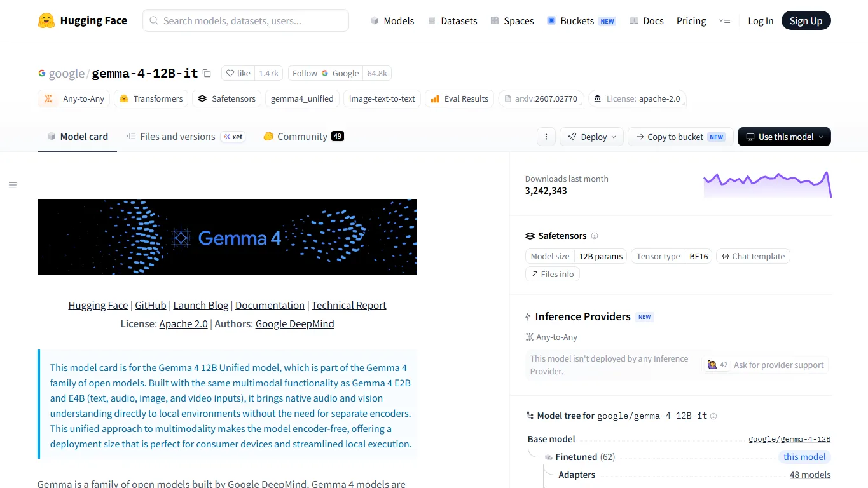Open the Hugging Face home logo in header
This screenshot has height=488, width=868.
pyautogui.click(x=82, y=20)
